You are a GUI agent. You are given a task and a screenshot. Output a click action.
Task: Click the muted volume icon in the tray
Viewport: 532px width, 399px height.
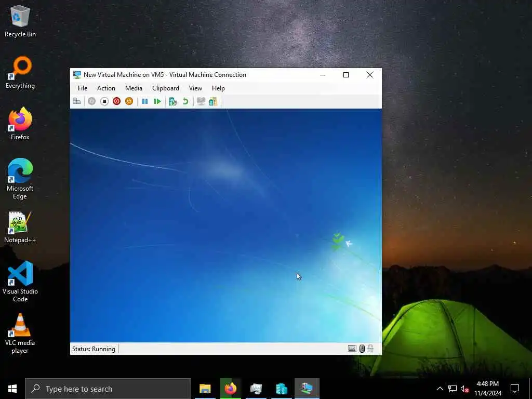point(464,389)
